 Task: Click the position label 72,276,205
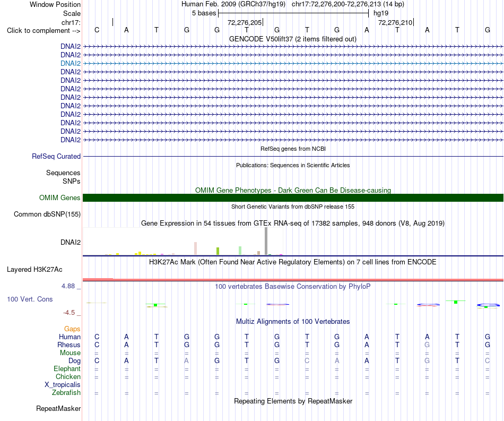click(245, 22)
